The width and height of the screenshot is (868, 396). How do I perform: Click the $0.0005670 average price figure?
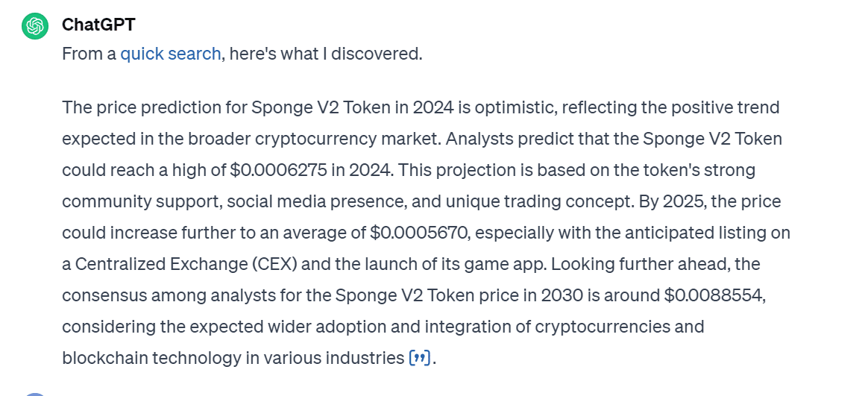[420, 233]
